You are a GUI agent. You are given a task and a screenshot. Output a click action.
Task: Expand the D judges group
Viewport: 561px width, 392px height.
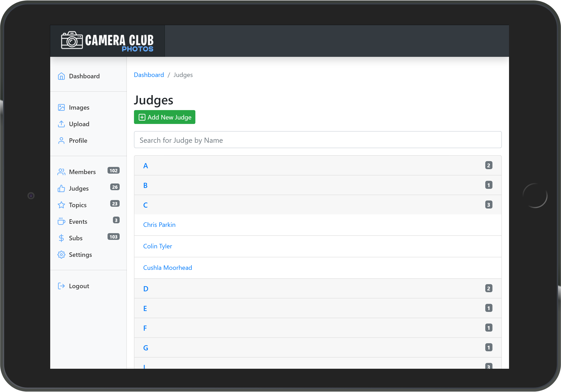(146, 289)
